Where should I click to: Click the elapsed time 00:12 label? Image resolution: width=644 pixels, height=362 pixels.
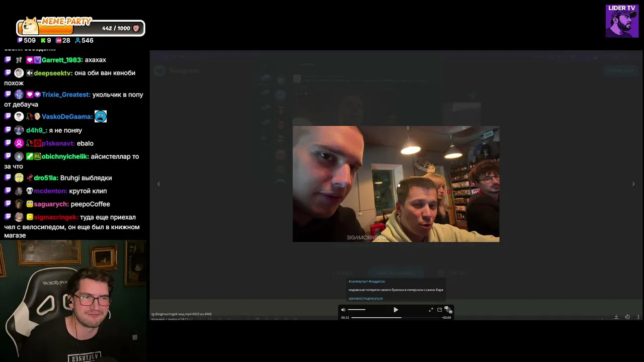[345, 318]
